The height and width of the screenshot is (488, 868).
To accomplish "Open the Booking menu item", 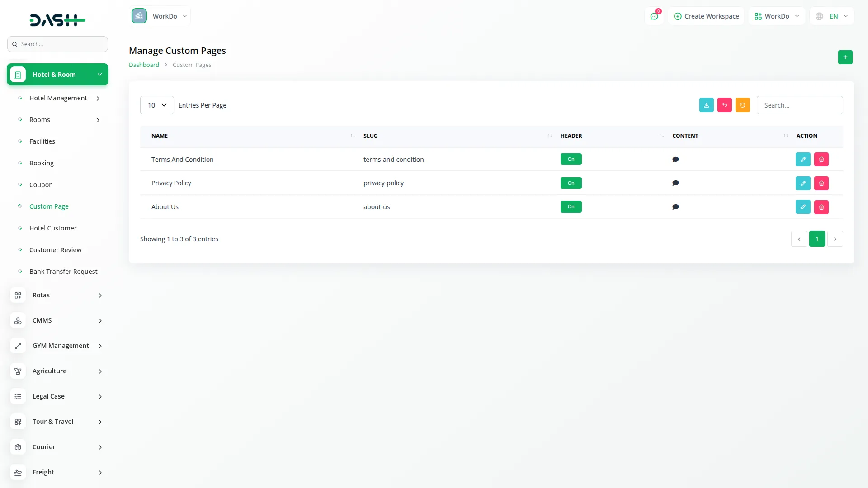I will pos(42,163).
